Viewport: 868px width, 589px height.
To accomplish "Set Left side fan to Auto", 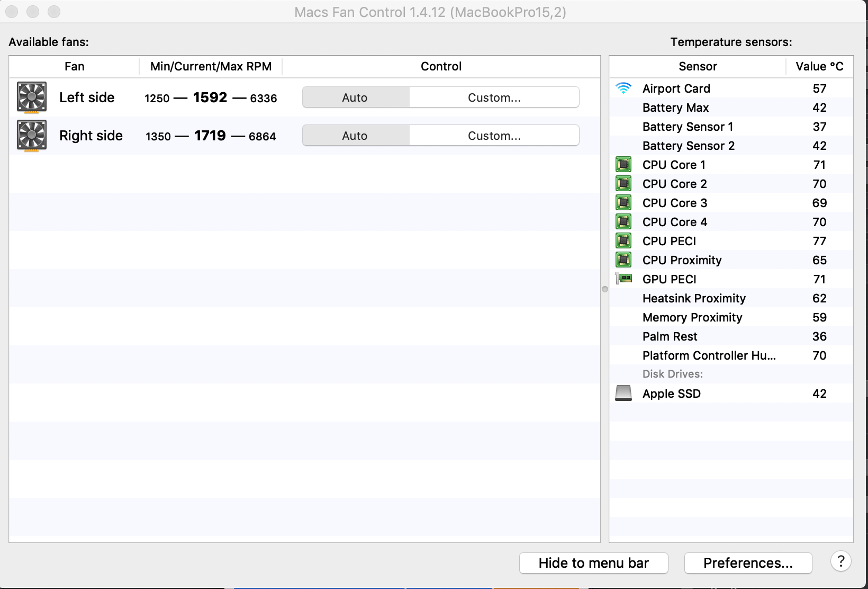I will (355, 97).
